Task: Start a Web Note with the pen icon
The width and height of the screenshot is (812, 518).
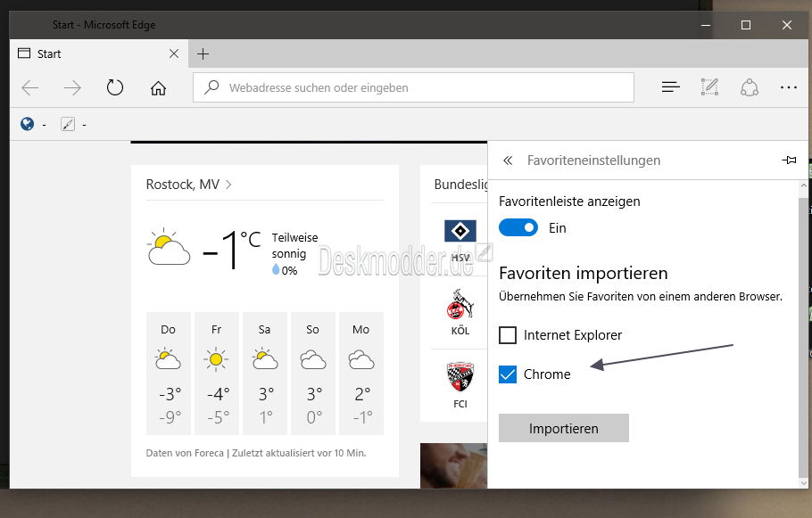Action: (x=709, y=87)
